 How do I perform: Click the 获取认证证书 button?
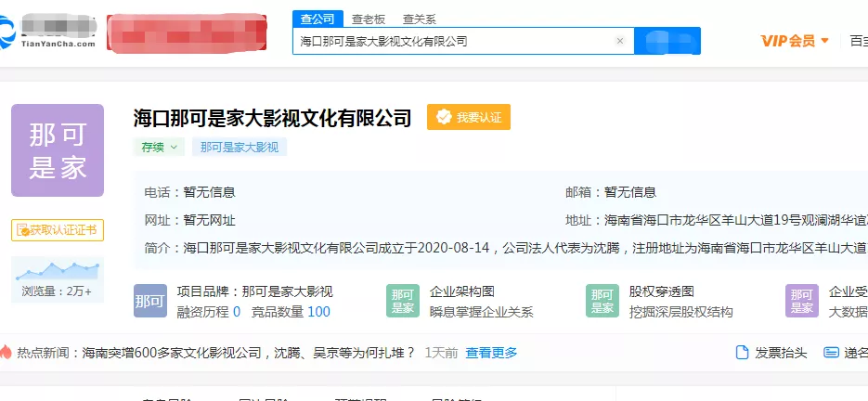pyautogui.click(x=58, y=230)
